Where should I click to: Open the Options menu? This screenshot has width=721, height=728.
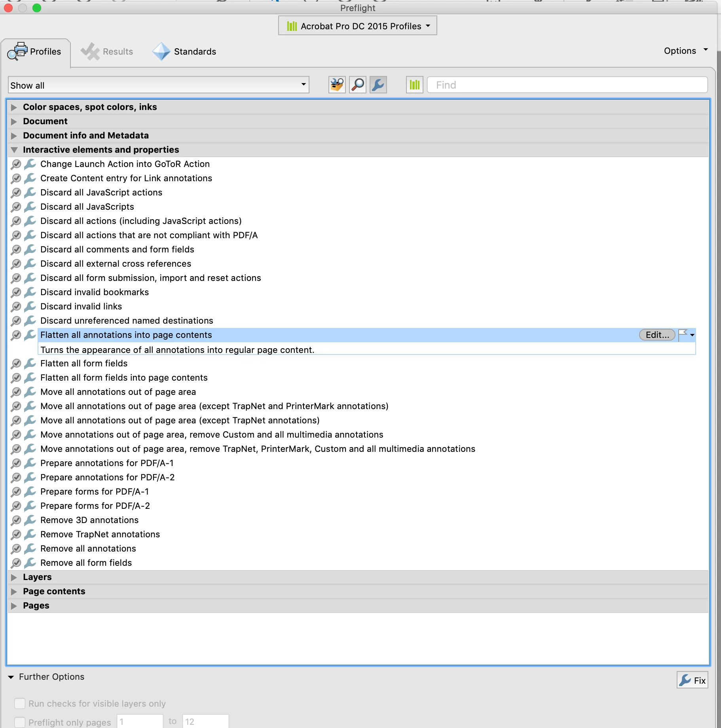tap(686, 51)
